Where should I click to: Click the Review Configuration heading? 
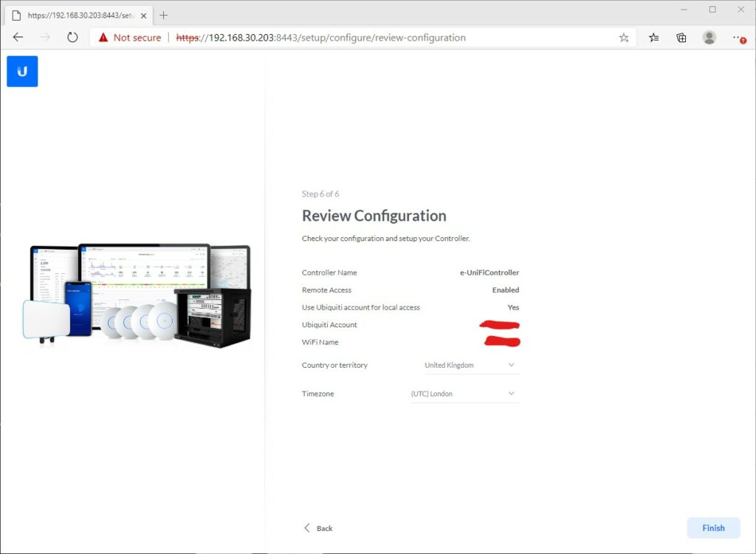[374, 216]
